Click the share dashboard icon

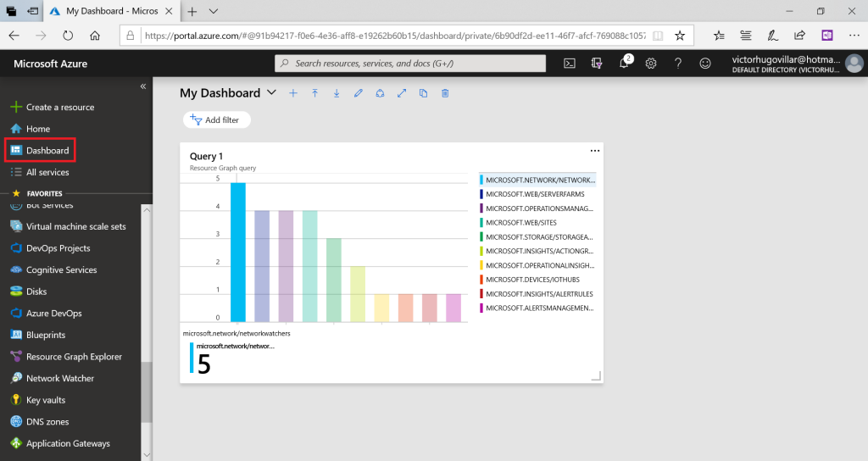tap(380, 93)
